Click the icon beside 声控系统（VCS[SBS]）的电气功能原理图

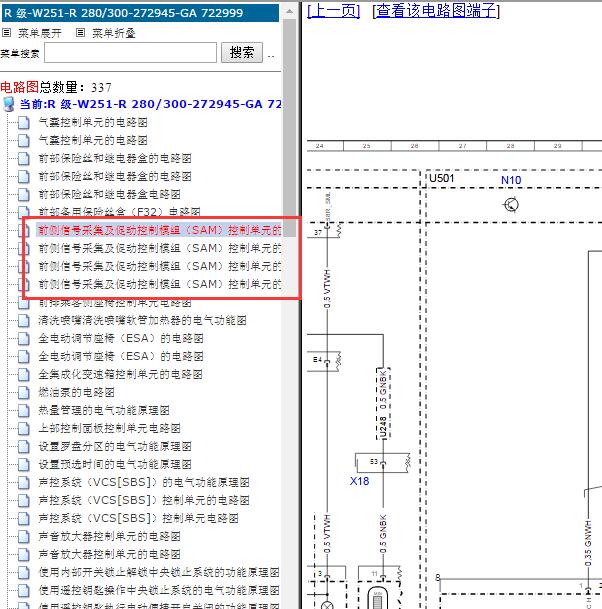(x=24, y=482)
